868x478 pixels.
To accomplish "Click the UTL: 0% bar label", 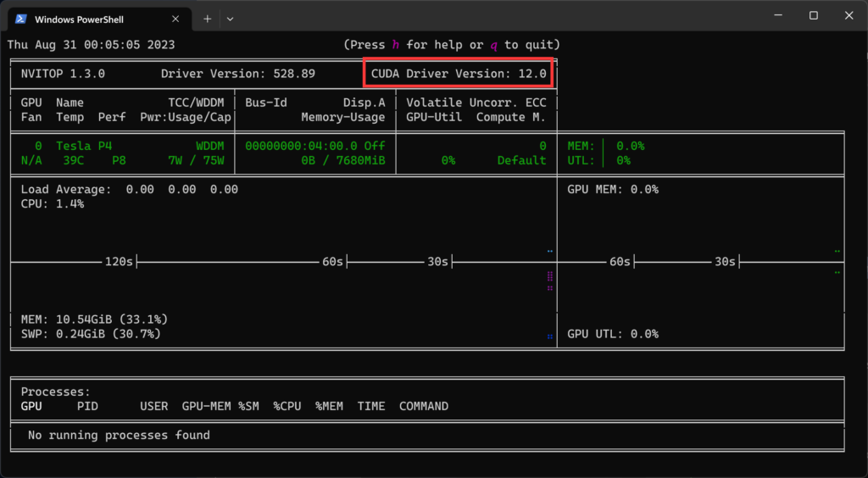I will (599, 160).
